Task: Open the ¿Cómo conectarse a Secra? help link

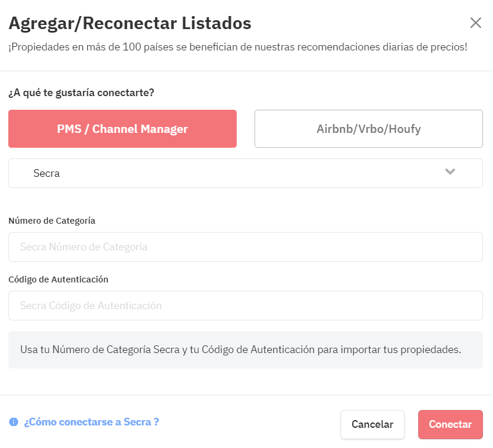Action: pos(91,422)
